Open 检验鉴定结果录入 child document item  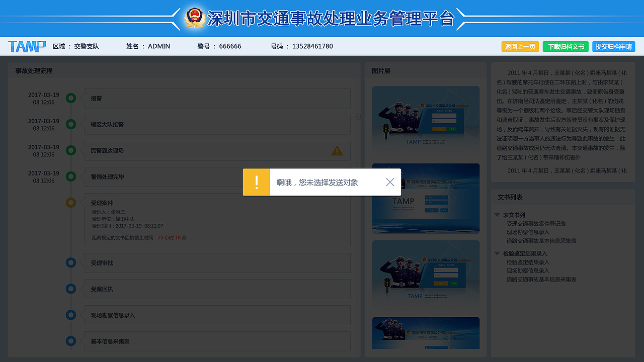528,262
